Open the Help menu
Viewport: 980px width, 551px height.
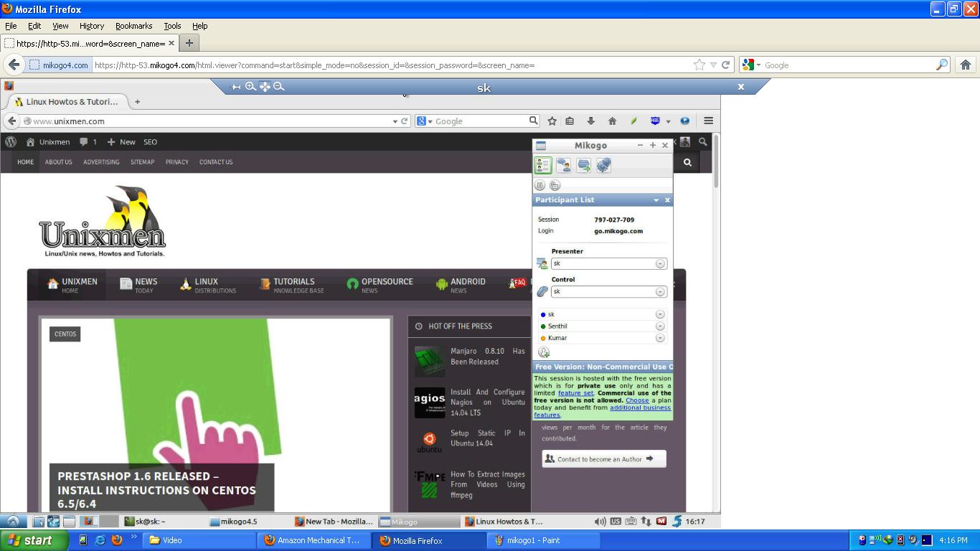200,26
